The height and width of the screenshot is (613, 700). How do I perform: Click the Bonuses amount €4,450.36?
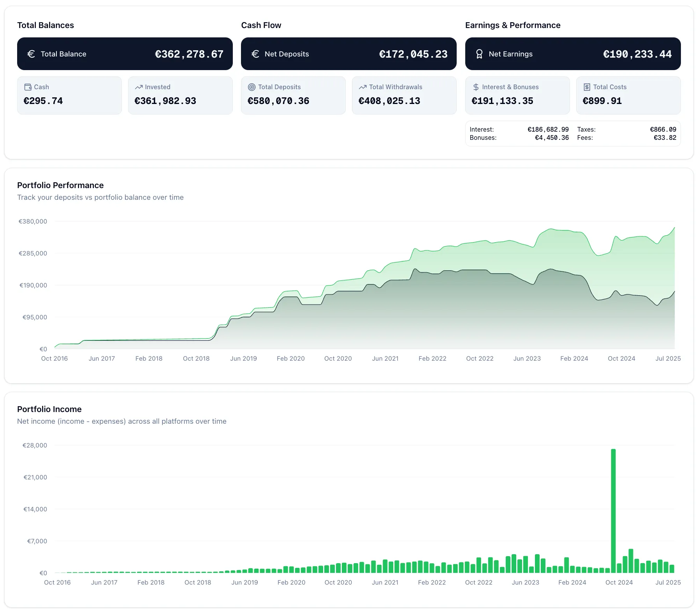click(552, 137)
